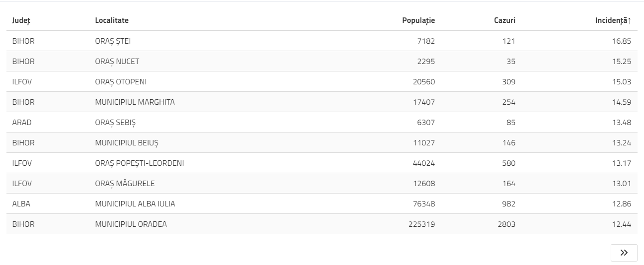Sort table by Cazuri column header

click(x=504, y=20)
